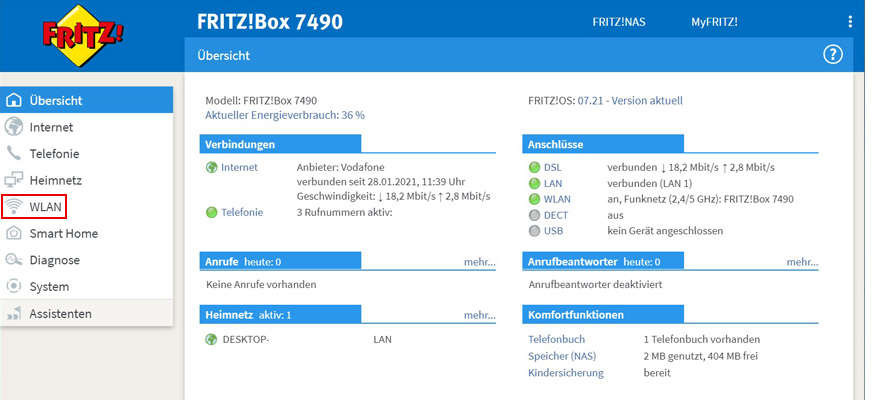This screenshot has height=400, width=879.
Task: Click the Heimnetz icon in sidebar
Action: (x=14, y=181)
